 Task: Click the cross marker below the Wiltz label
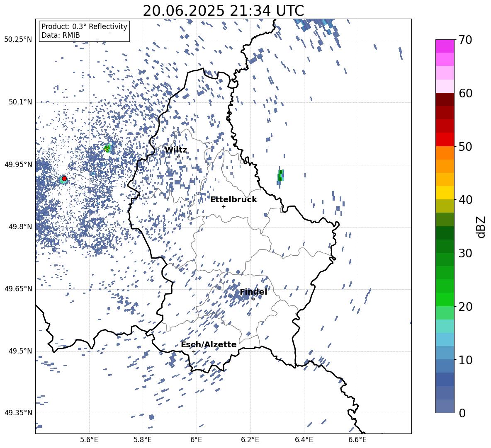[x=178, y=156]
